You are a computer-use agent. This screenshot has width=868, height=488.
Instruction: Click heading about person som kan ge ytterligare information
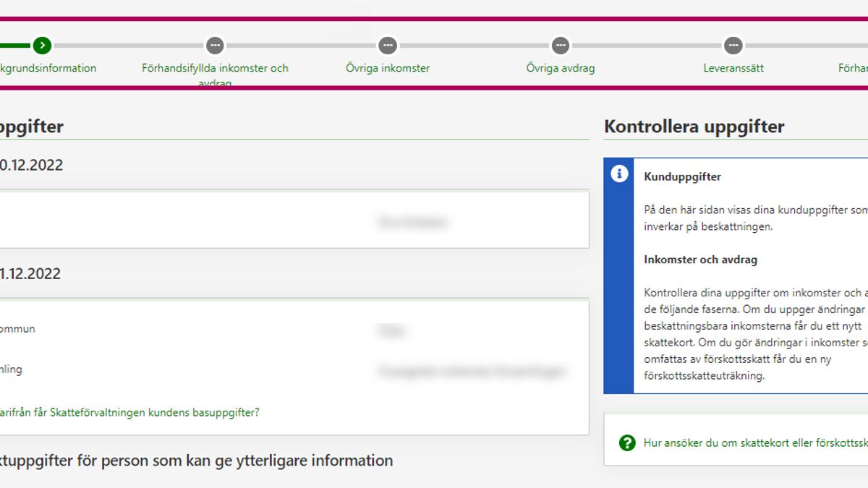pyautogui.click(x=196, y=461)
